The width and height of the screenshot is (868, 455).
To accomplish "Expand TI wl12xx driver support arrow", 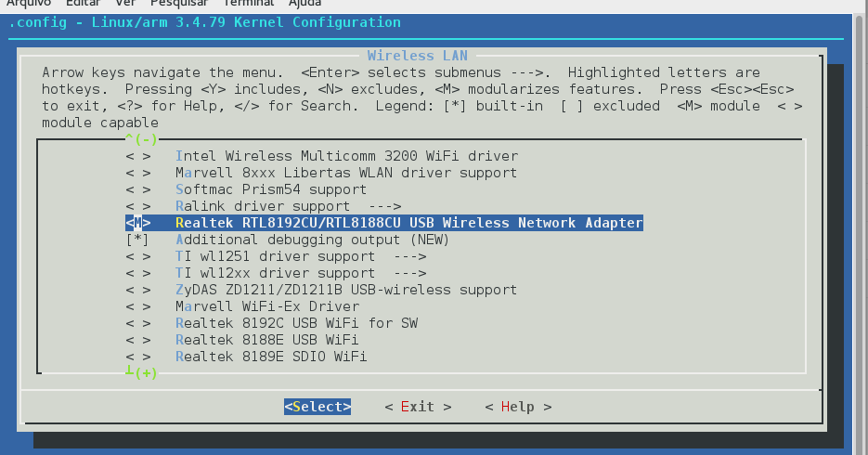I will (409, 273).
